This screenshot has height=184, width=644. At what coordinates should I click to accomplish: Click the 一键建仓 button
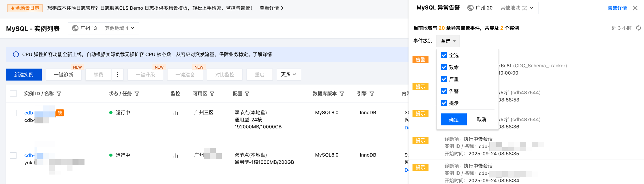tap(185, 75)
